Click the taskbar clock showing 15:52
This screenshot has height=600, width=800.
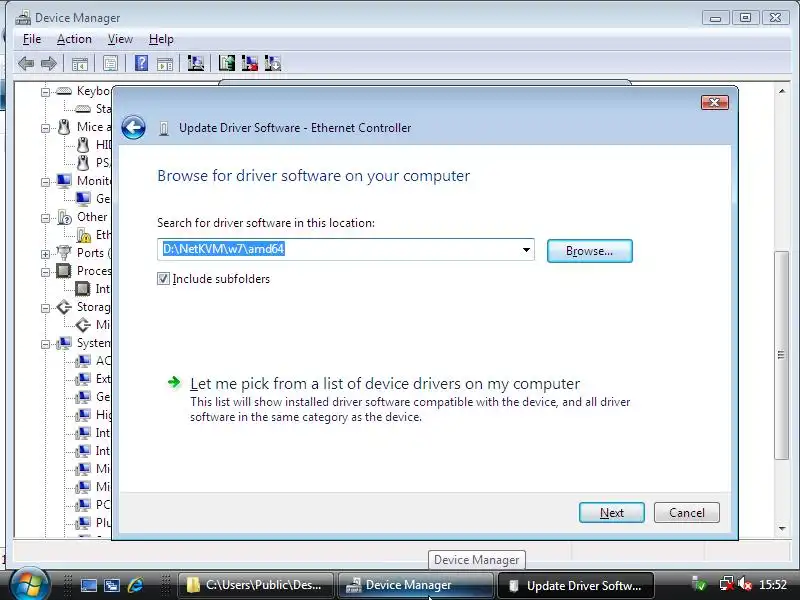(x=772, y=585)
